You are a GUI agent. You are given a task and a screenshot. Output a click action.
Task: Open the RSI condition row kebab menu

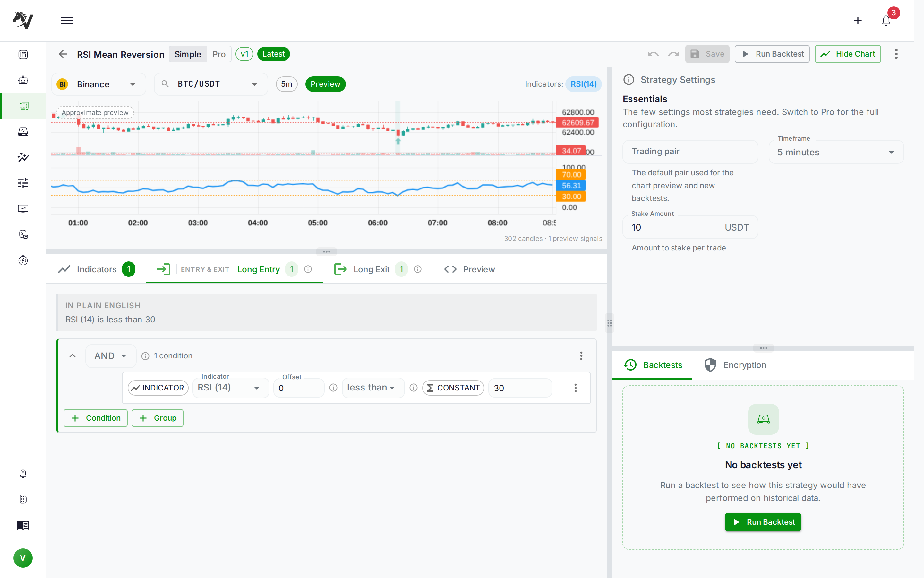coord(575,388)
